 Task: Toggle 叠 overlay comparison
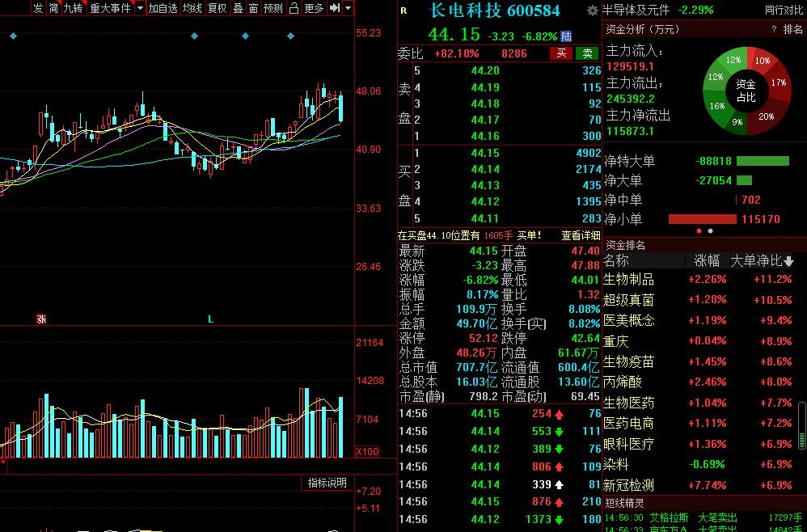click(238, 8)
